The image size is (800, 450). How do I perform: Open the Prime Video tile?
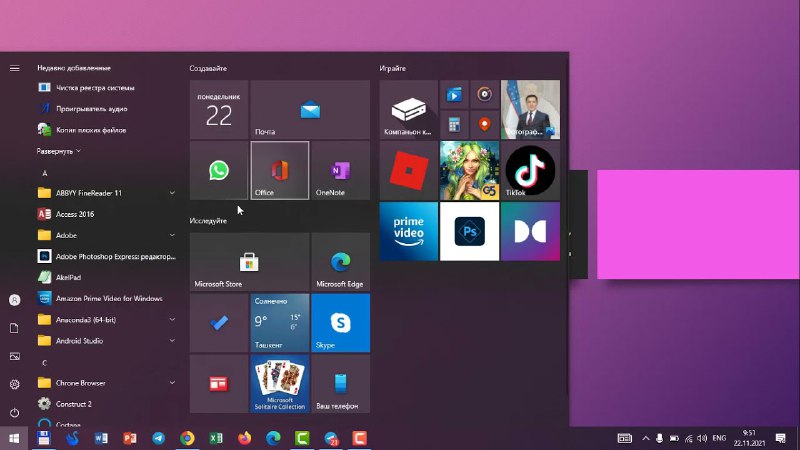coord(409,231)
